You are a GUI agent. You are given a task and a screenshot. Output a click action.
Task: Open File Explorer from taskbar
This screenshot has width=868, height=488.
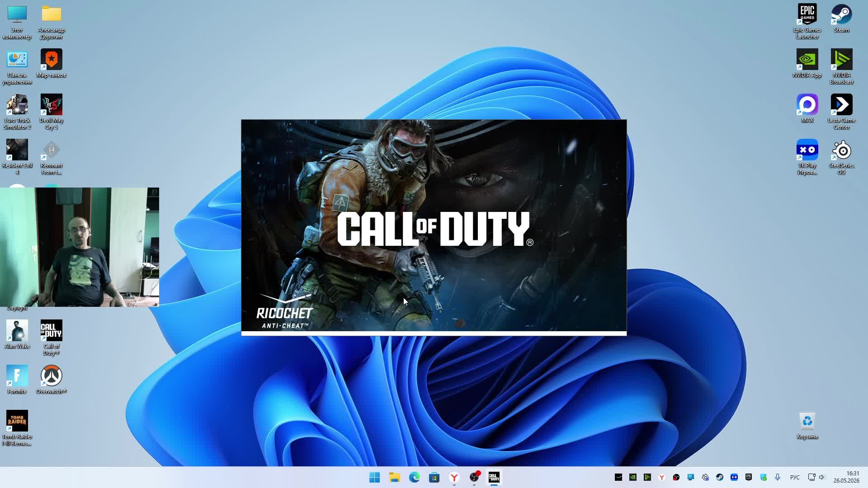394,477
